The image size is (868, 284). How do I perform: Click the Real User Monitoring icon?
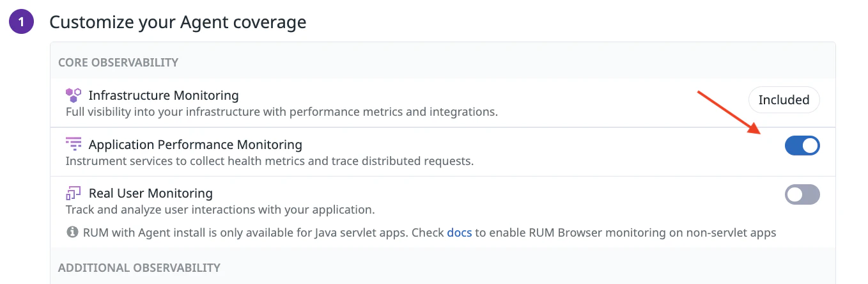click(74, 193)
